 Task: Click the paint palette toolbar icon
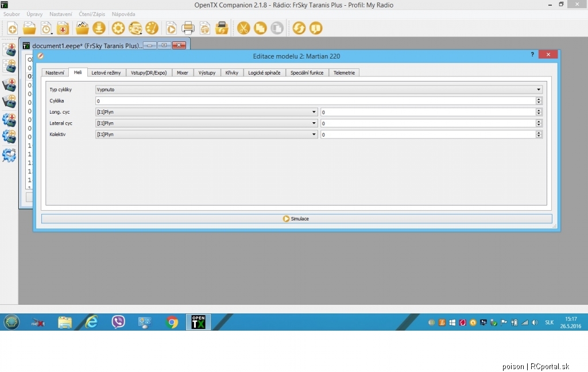(152, 28)
